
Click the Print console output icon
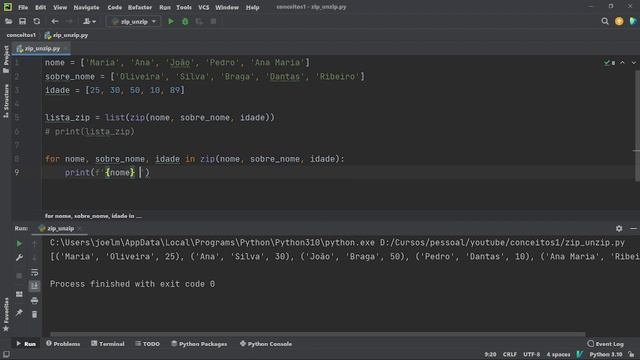click(34, 301)
